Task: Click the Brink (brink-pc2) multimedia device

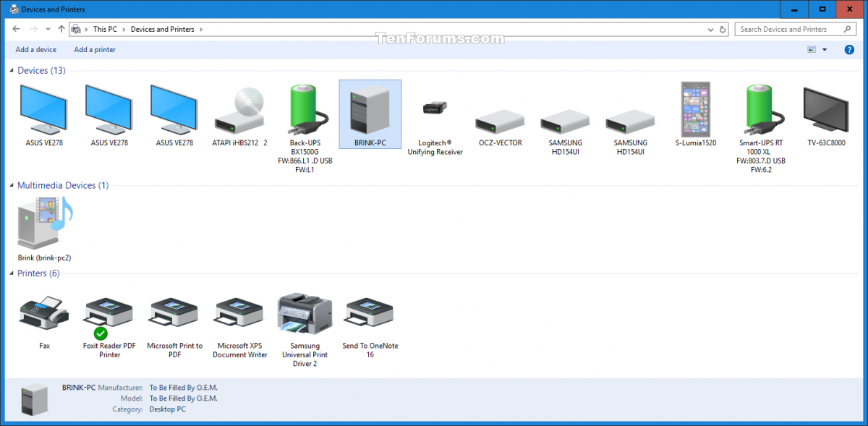Action: [45, 224]
